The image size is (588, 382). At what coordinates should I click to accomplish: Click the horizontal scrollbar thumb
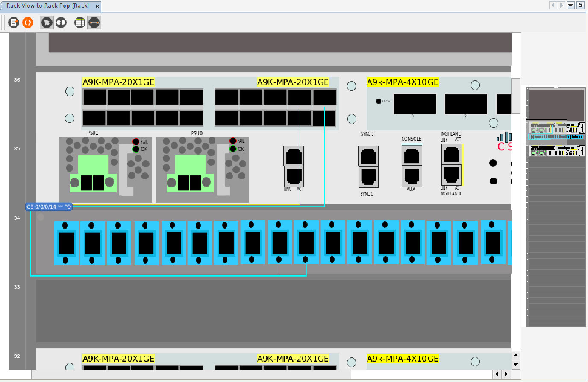point(191,374)
